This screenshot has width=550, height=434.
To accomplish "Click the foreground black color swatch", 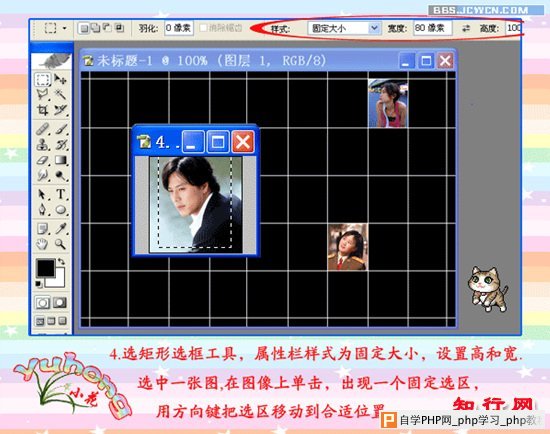I will (x=46, y=268).
